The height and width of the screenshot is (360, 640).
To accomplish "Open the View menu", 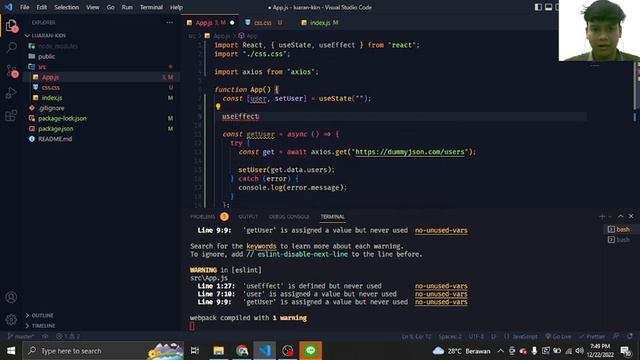I will point(93,7).
